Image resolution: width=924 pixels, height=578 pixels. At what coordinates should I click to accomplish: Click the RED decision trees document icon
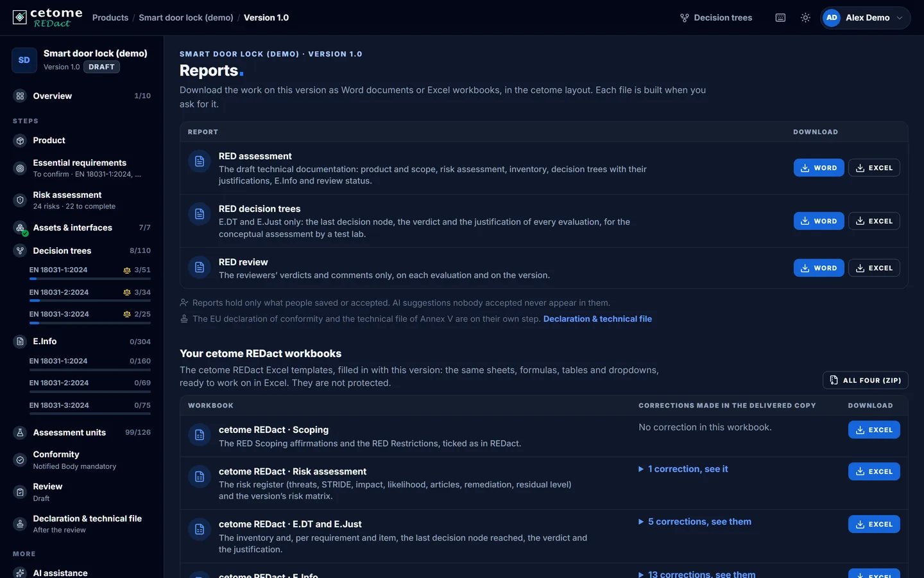(x=200, y=215)
